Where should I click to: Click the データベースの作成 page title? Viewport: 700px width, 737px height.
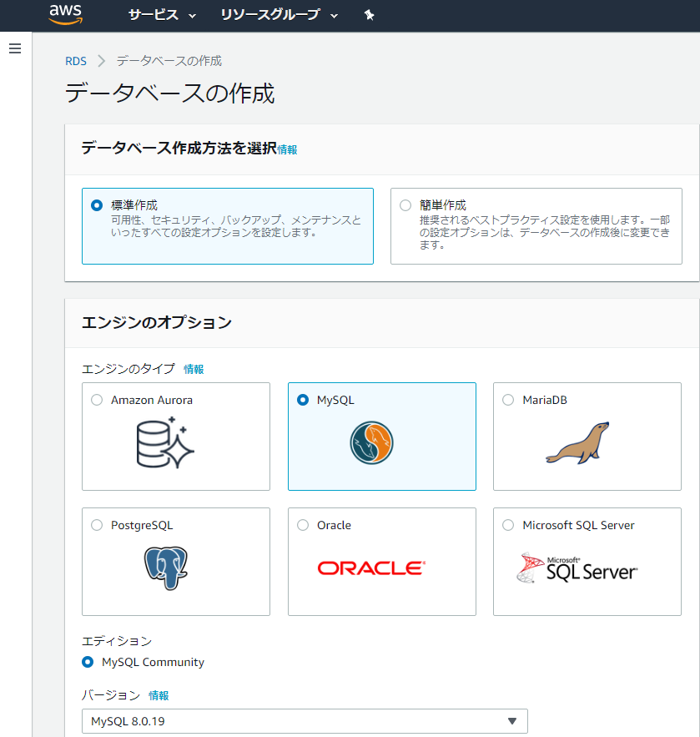(169, 93)
